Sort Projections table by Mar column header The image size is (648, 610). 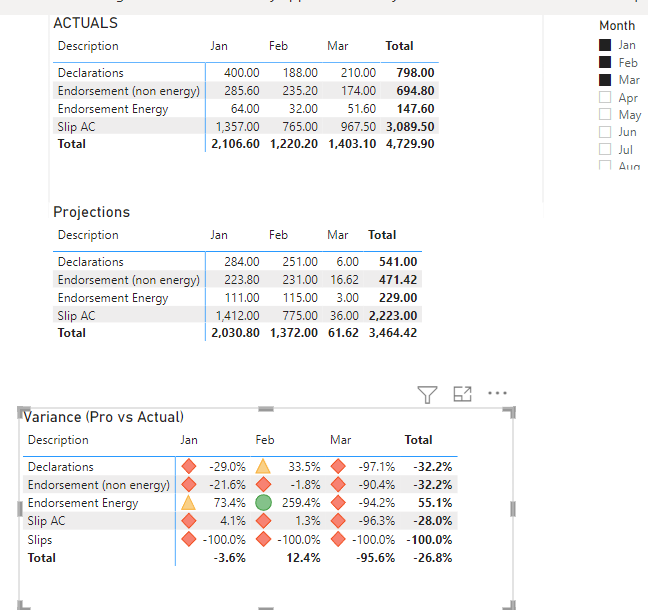pyautogui.click(x=338, y=235)
